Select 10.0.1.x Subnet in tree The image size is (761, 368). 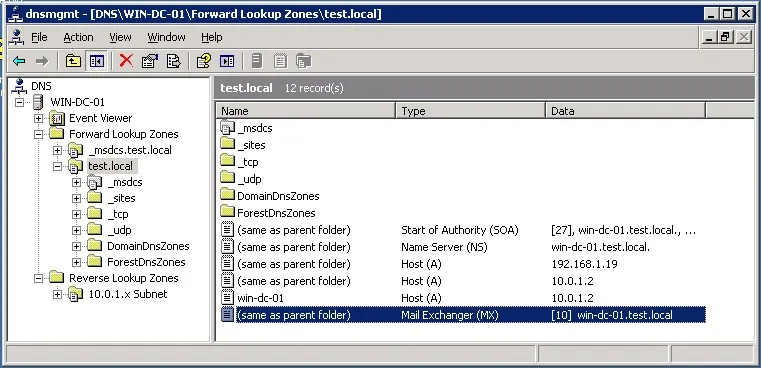128,294
